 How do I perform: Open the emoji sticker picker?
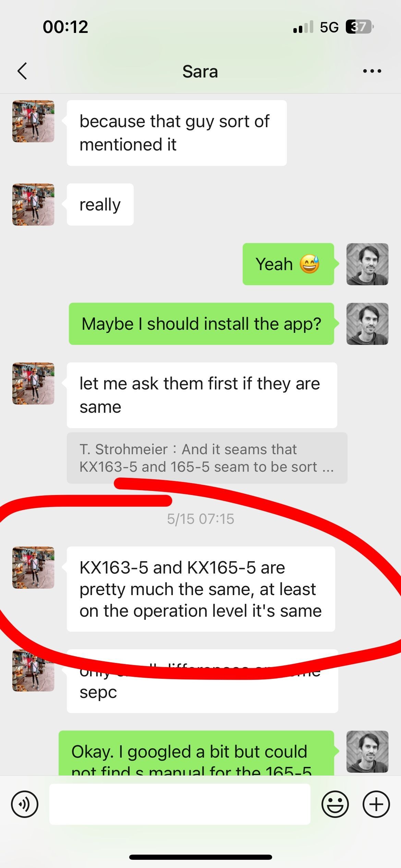pyautogui.click(x=335, y=804)
